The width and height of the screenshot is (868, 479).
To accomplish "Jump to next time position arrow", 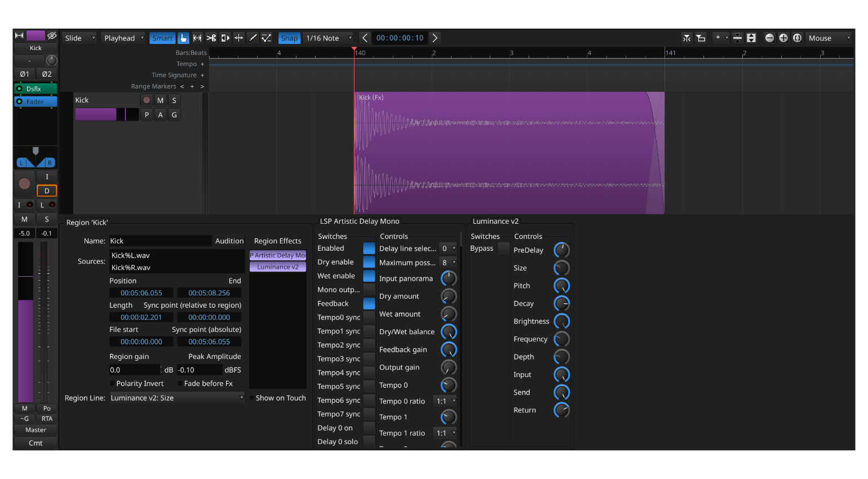I will coord(435,38).
